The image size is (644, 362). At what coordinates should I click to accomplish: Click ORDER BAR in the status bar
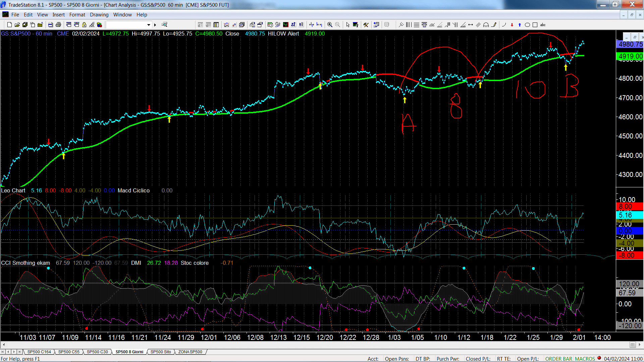[x=559, y=359]
